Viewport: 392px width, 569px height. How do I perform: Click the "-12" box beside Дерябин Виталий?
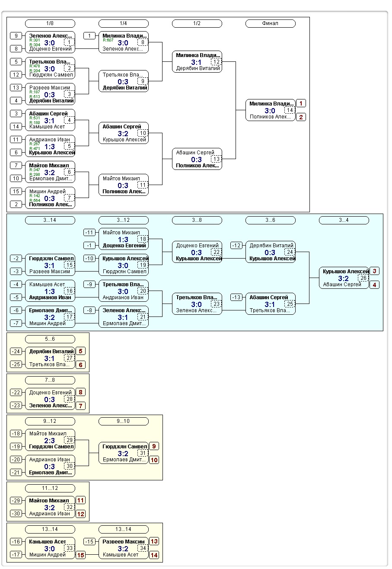(236, 245)
